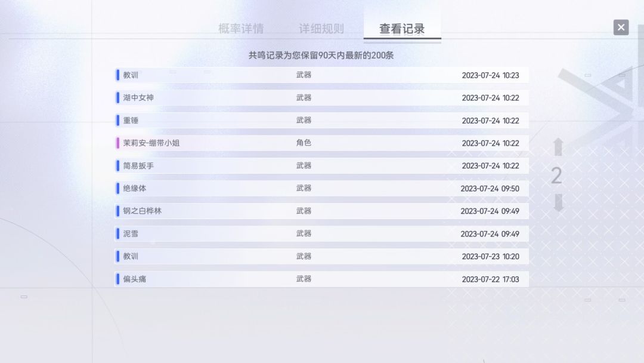
Task: Click 武器 label in 湖中女神 row
Action: click(304, 97)
